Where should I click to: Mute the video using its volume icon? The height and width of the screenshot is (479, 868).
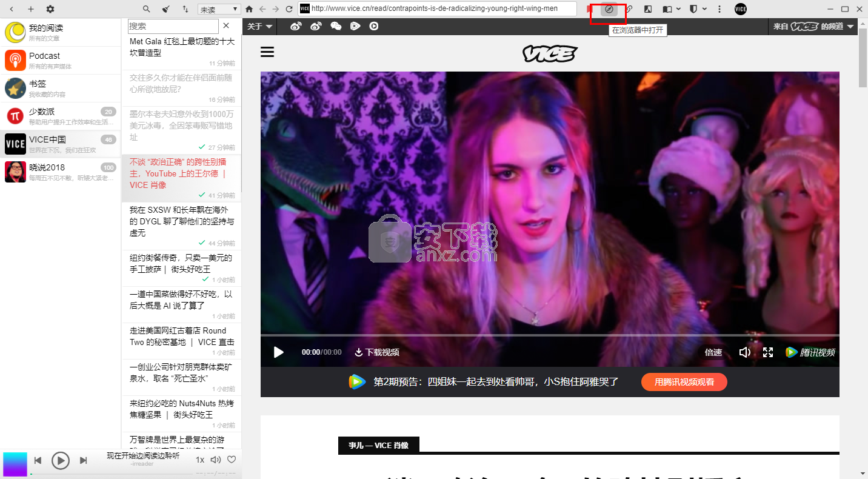pos(745,352)
